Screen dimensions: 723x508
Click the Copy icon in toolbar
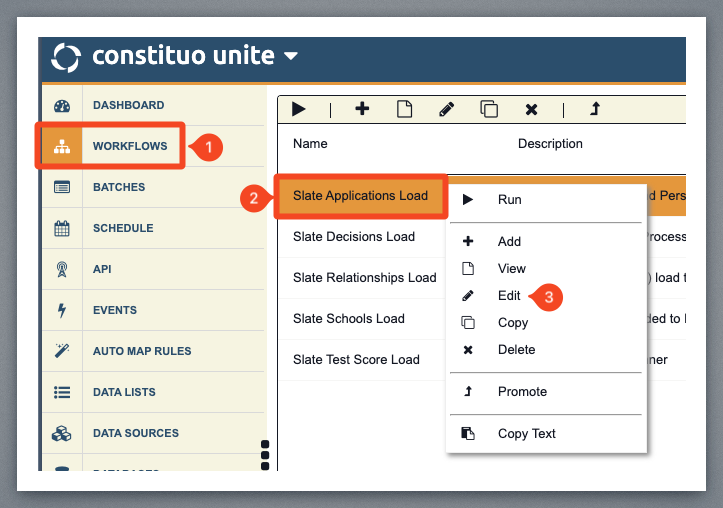click(x=489, y=109)
